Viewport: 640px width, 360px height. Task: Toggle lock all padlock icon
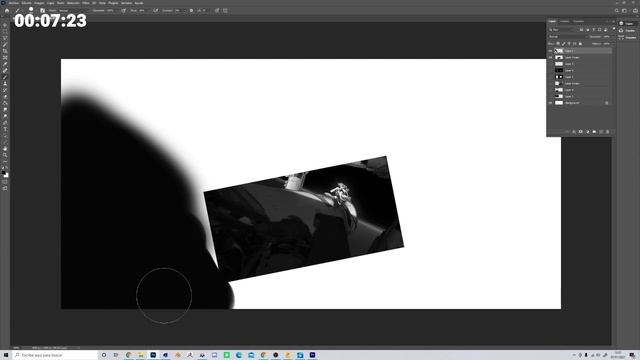tap(580, 44)
